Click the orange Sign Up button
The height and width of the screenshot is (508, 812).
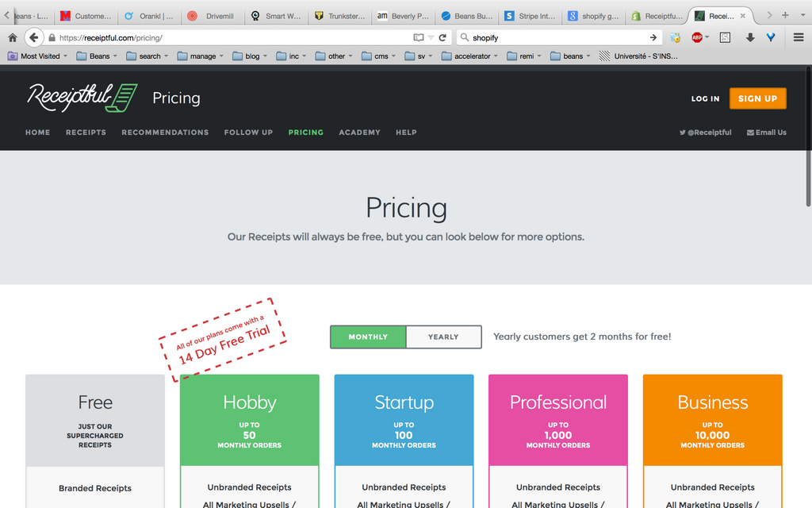757,98
